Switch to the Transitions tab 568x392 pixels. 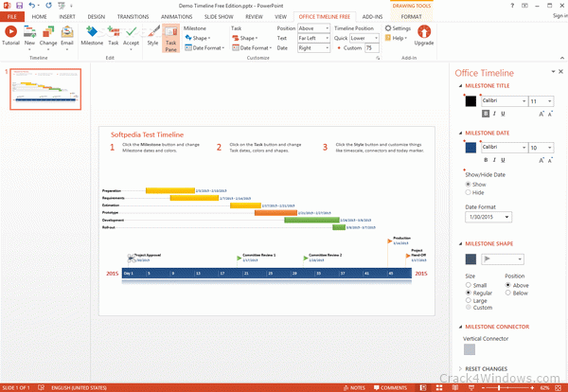pyautogui.click(x=133, y=17)
